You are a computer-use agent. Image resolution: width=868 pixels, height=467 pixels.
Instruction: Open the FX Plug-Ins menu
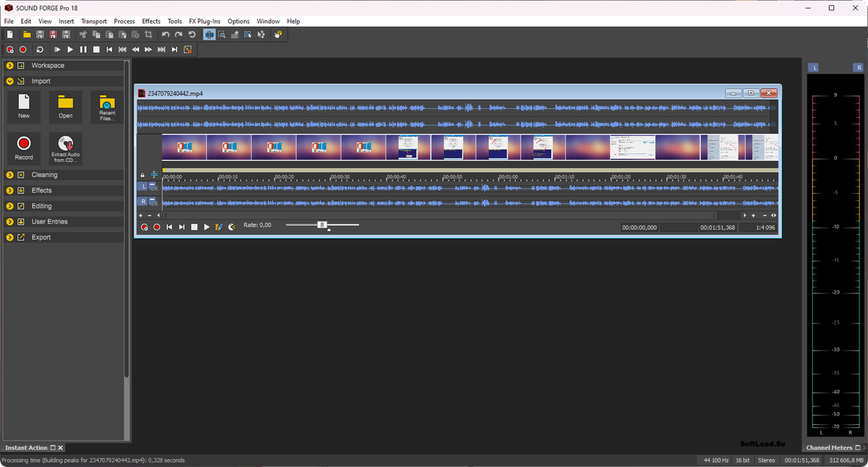click(205, 21)
